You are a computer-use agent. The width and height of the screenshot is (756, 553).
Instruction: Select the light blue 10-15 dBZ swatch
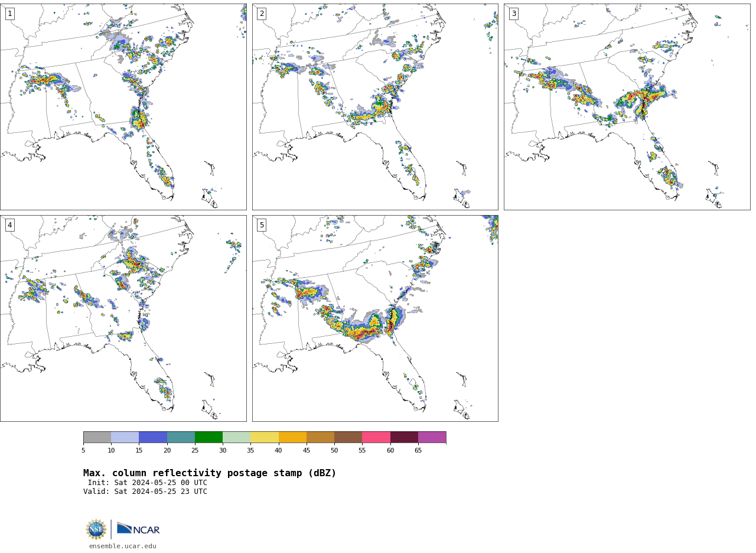pos(125,437)
